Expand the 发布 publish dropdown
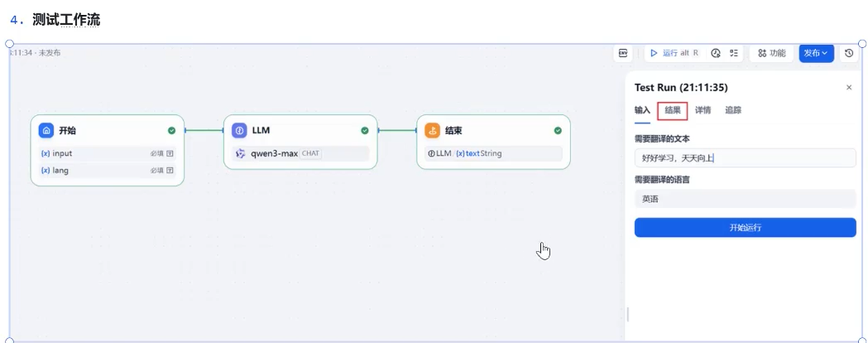The image size is (868, 343). pos(817,53)
